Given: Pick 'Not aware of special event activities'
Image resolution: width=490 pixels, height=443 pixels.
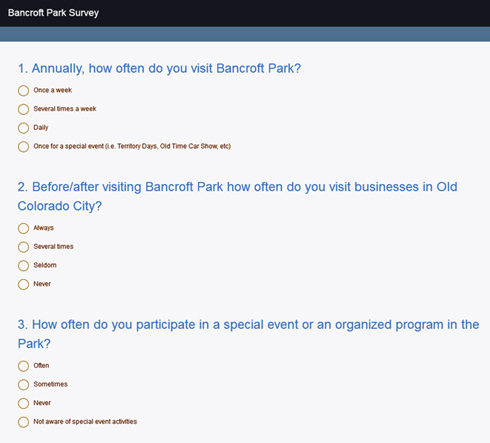Looking at the screenshot, I should [23, 422].
